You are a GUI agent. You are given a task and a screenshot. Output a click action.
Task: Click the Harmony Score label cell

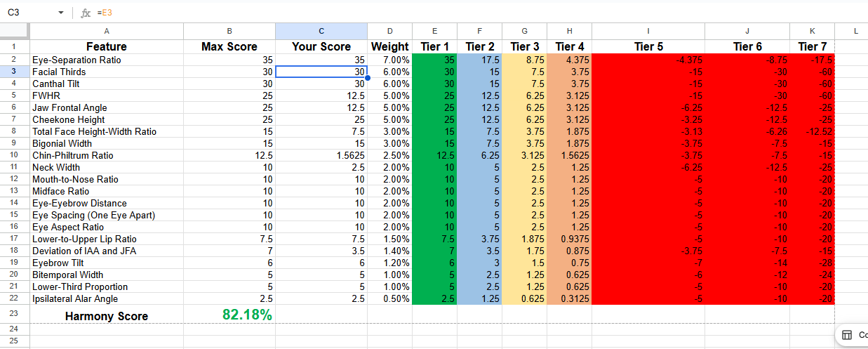pyautogui.click(x=107, y=316)
